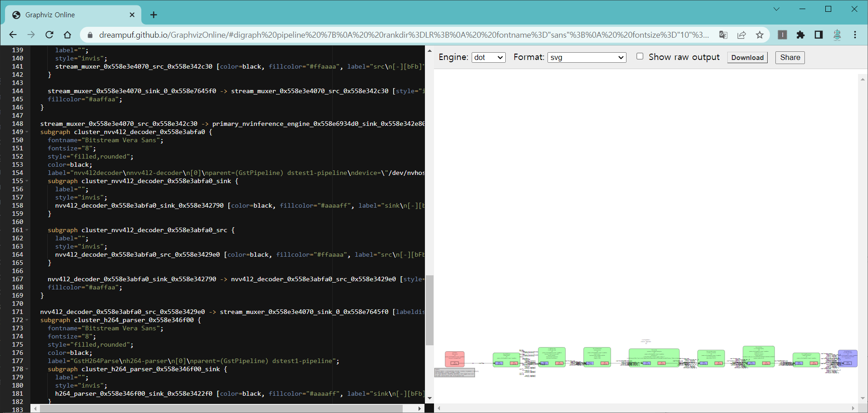Share this page icon in address bar
Viewport: 868px width, 413px height.
(x=741, y=35)
